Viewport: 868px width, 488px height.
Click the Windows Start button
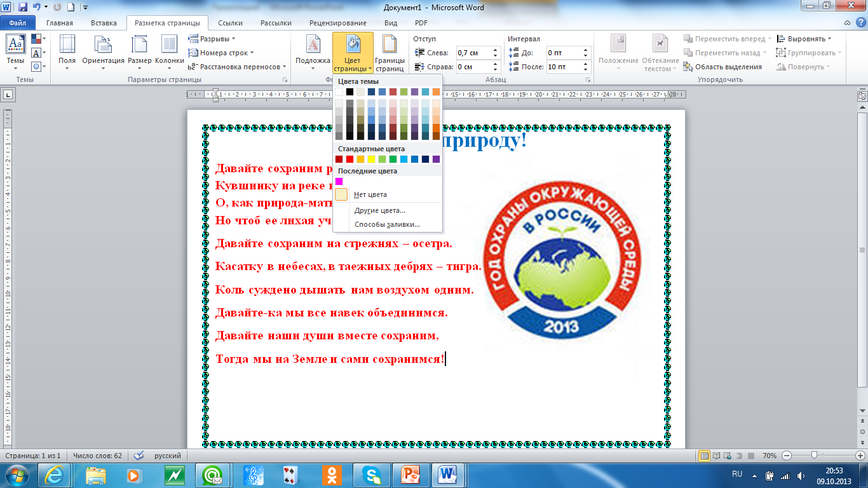(x=18, y=475)
